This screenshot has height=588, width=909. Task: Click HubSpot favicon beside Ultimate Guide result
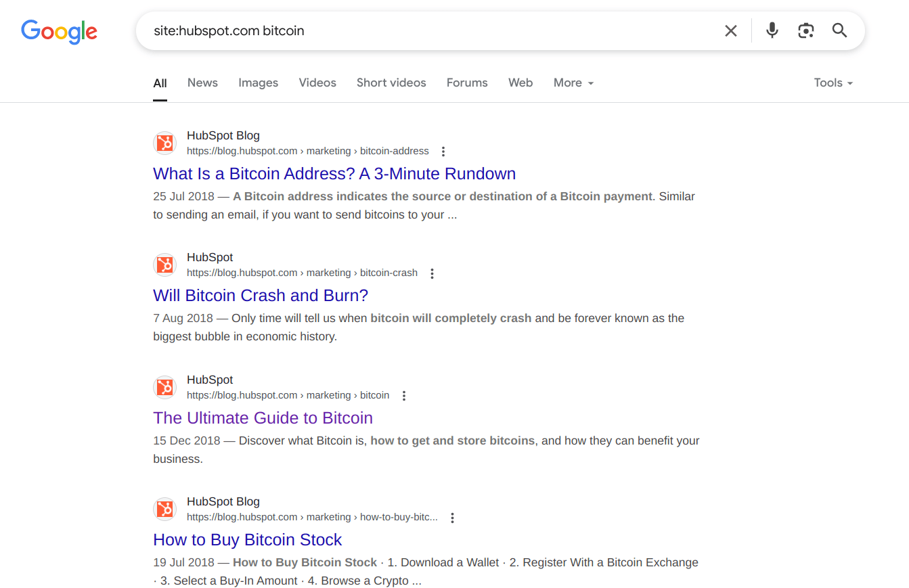pos(164,388)
